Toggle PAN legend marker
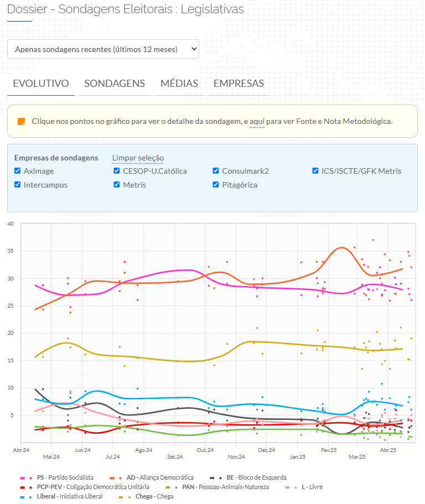Image resolution: width=425 pixels, height=504 pixels. coord(170,487)
